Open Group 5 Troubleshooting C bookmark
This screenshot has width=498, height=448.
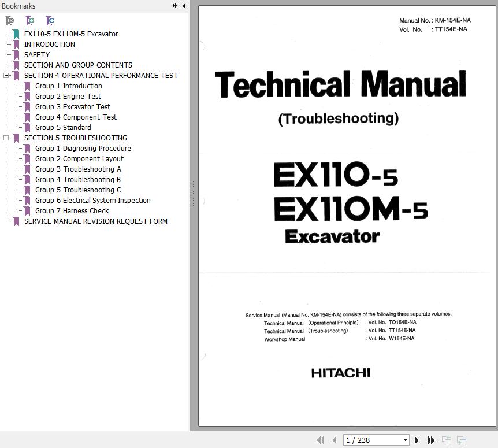pos(78,190)
